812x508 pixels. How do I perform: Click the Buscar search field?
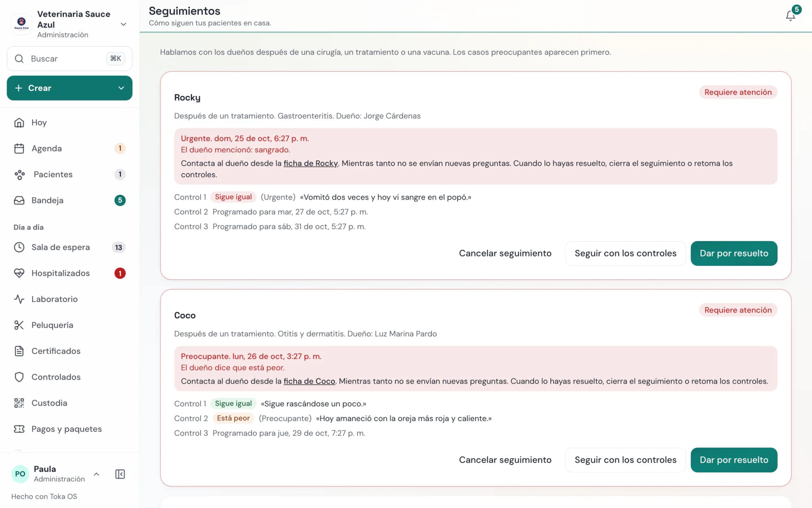coord(69,59)
